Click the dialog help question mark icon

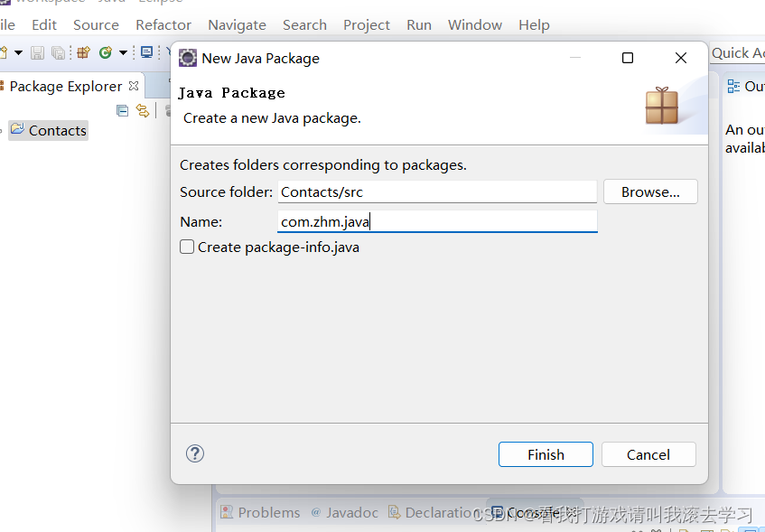coord(194,453)
